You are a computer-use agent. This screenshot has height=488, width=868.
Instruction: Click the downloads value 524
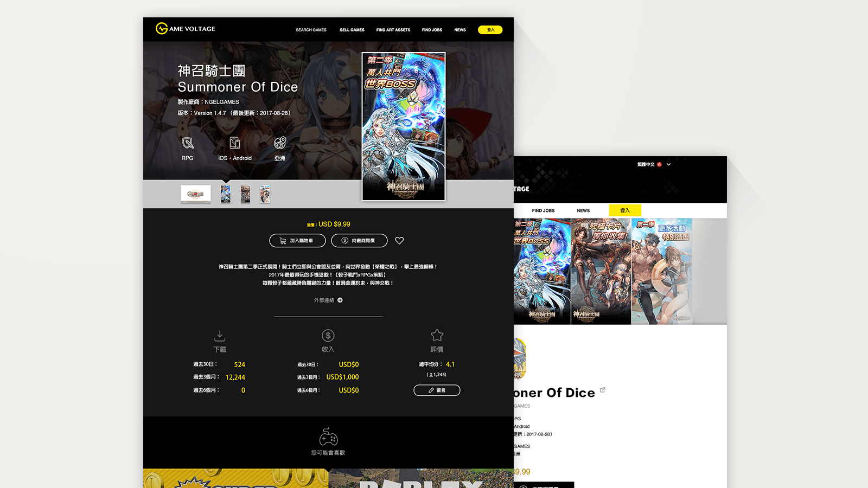[x=240, y=365]
